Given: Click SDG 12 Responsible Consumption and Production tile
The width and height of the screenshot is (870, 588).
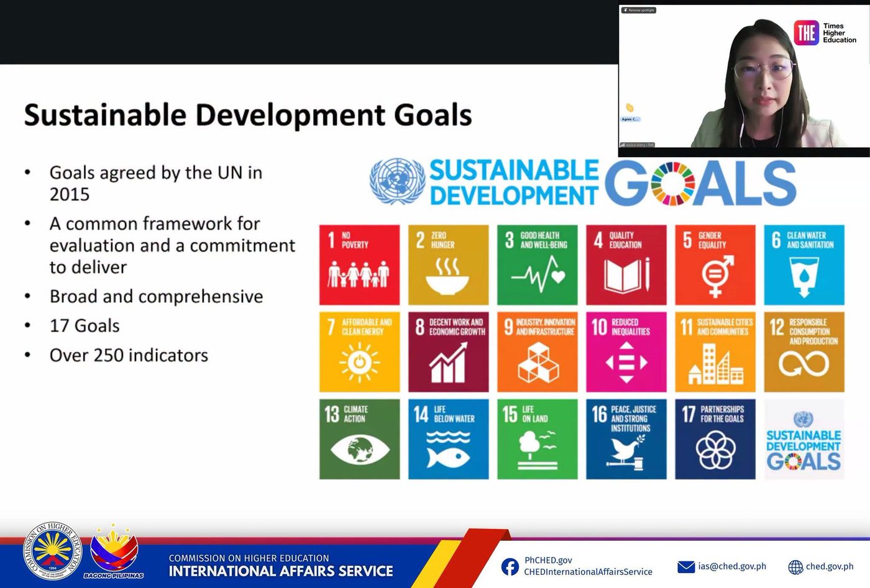Looking at the screenshot, I should coord(804,352).
